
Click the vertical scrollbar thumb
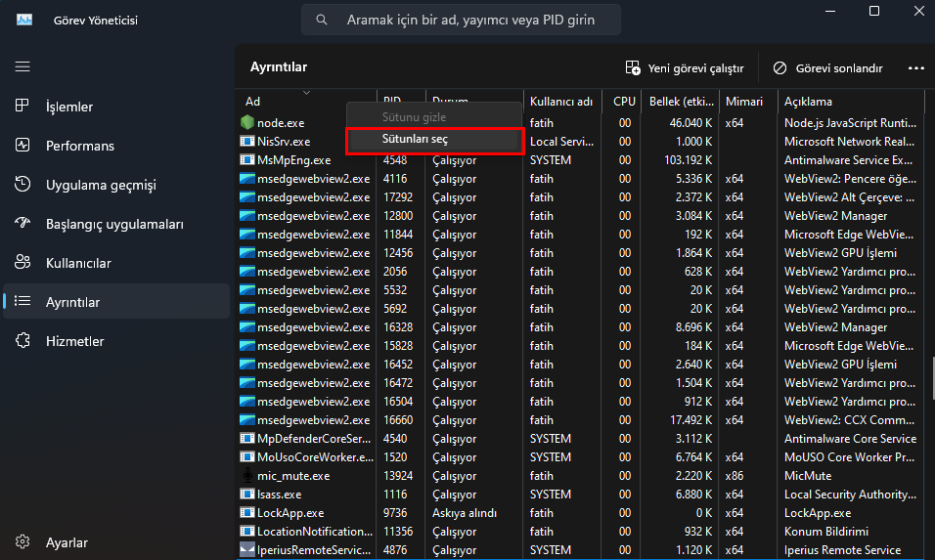click(x=932, y=378)
